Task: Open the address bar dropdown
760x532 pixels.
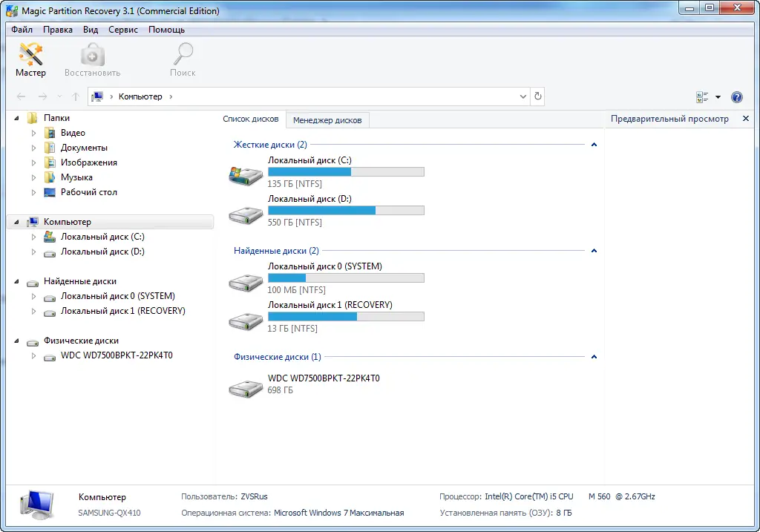Action: pos(522,96)
